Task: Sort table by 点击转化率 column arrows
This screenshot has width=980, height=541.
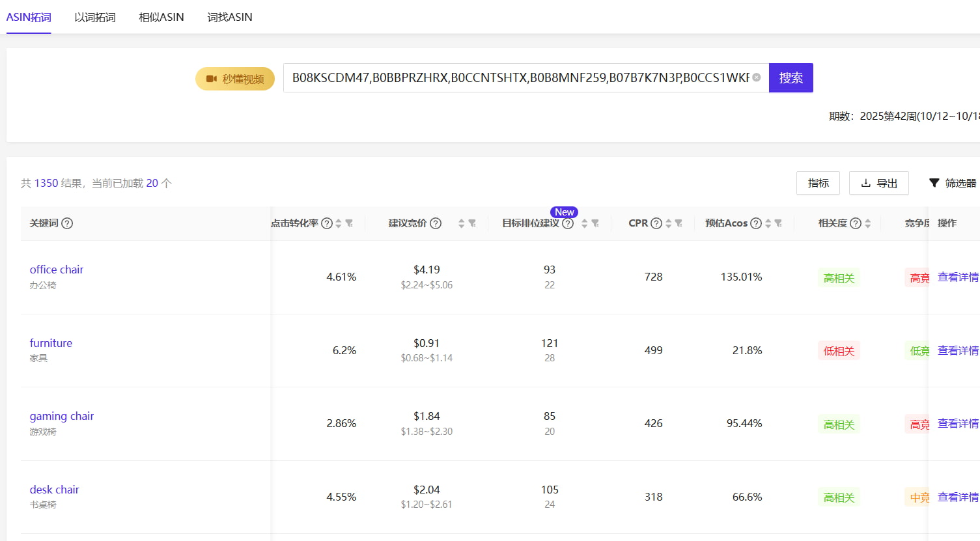Action: point(338,223)
